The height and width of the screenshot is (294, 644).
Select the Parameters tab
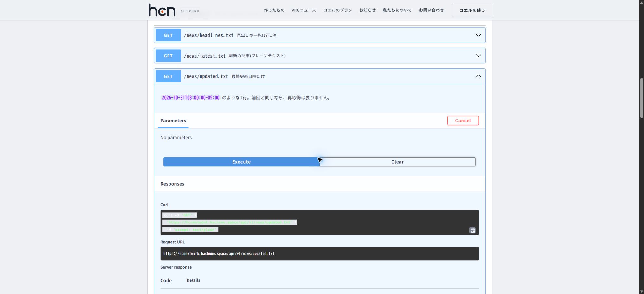pyautogui.click(x=173, y=121)
